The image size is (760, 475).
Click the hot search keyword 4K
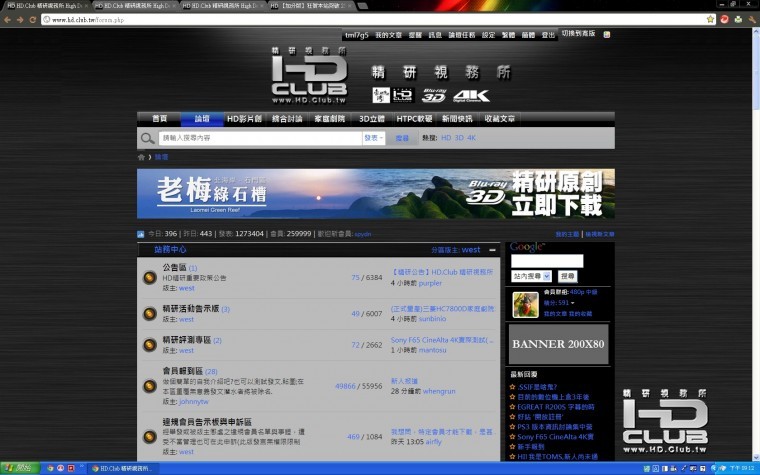pyautogui.click(x=471, y=138)
